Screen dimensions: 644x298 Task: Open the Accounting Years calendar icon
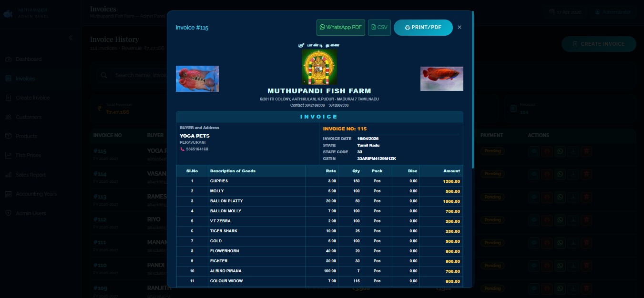[8, 194]
